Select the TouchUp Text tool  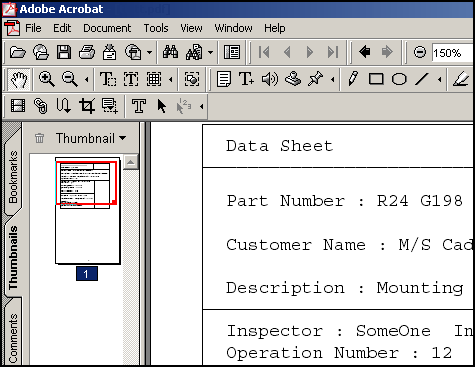139,106
